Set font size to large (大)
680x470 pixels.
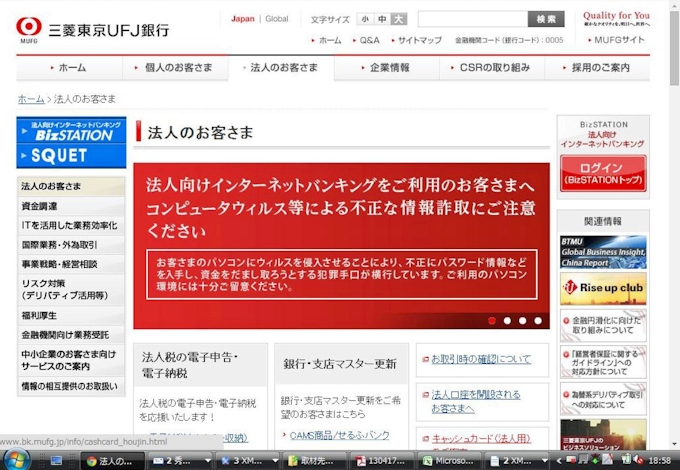tap(398, 19)
